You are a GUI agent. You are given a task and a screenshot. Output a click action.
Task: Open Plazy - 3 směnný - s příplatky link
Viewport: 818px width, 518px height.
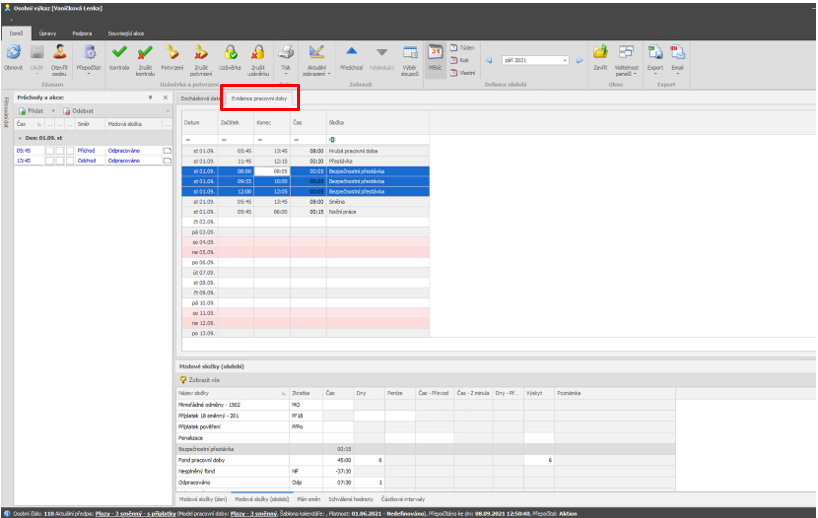pos(136,514)
